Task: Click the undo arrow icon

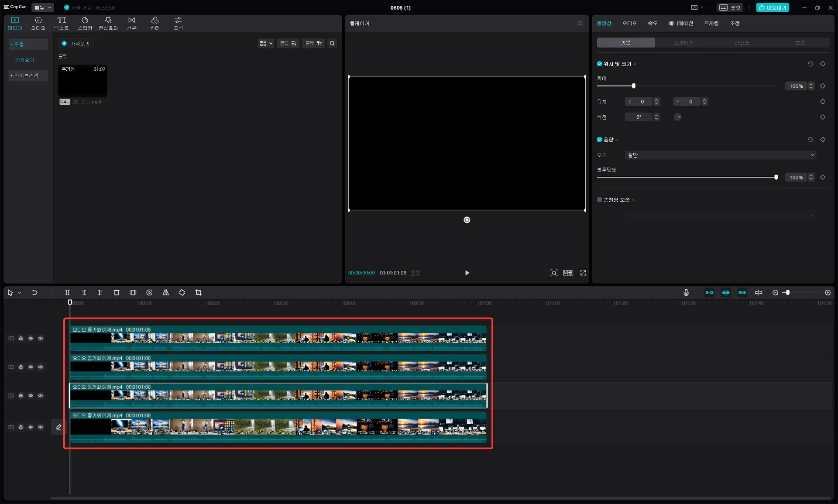Action: click(x=34, y=293)
